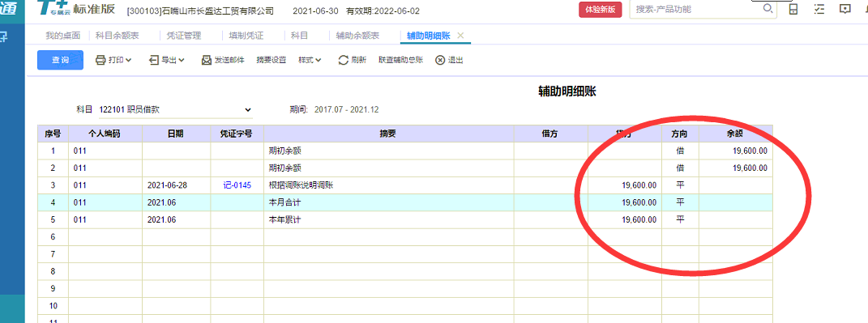This screenshot has height=323, width=868.
Task: Close the 辅助明细账 tab
Action: (460, 36)
